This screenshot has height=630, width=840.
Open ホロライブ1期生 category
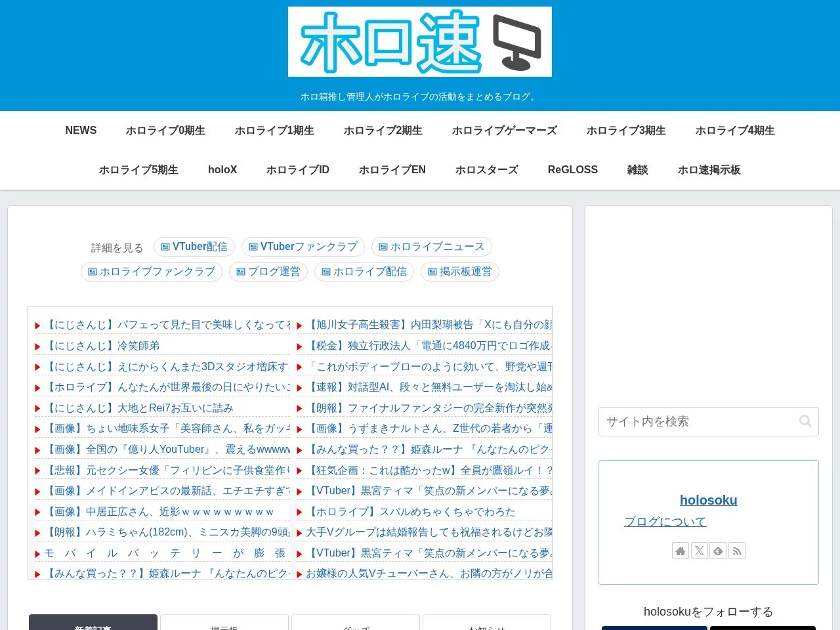(274, 131)
